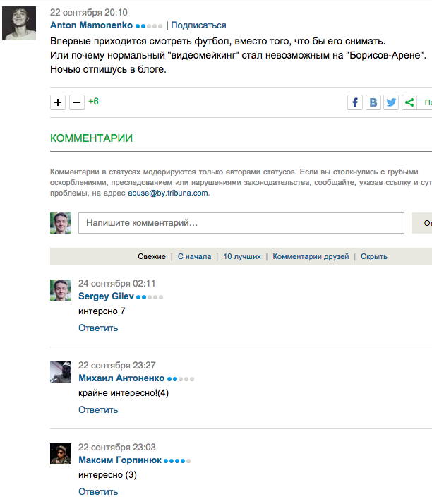This screenshot has width=432, height=504.
Task: Click Sergey Gilev's comment avatar
Action: (61, 290)
